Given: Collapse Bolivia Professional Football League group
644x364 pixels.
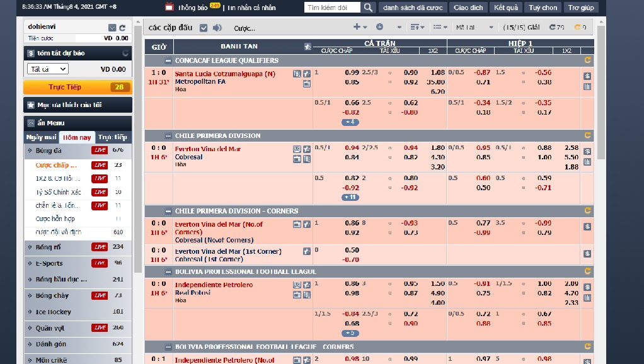Looking at the screenshot, I should 168,271.
